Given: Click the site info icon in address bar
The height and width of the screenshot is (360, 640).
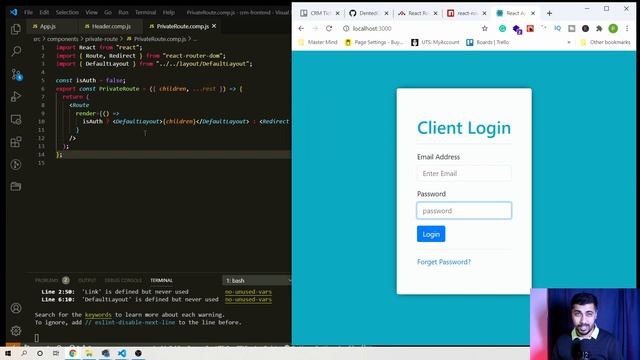Looking at the screenshot, I should 346,29.
